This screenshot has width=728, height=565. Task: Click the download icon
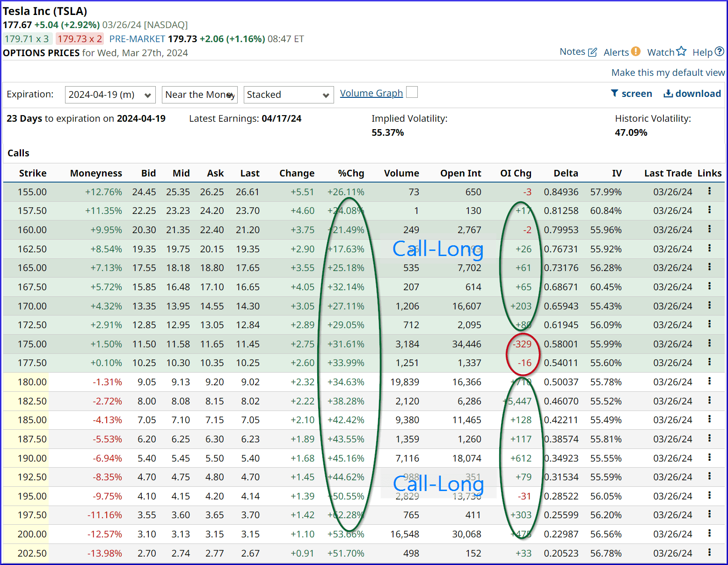click(x=669, y=94)
